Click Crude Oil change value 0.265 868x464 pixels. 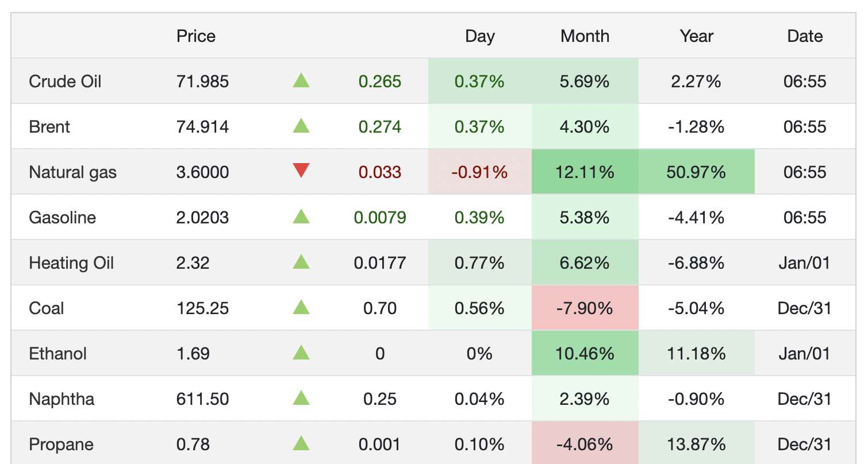pyautogui.click(x=380, y=82)
